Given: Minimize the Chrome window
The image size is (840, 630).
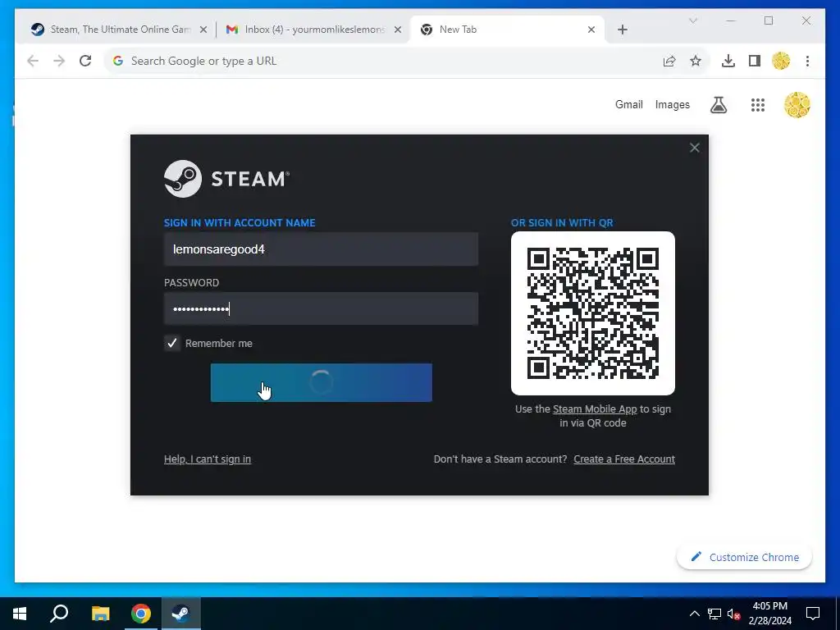Looking at the screenshot, I should point(731,21).
